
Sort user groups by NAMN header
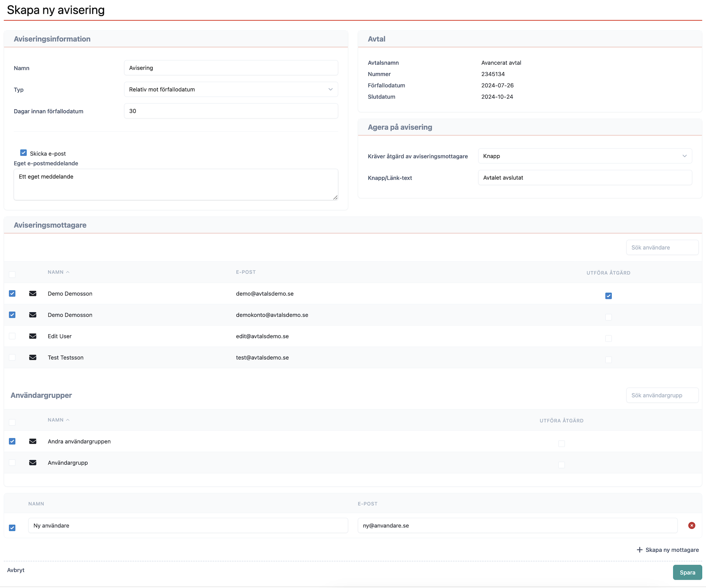tap(56, 420)
